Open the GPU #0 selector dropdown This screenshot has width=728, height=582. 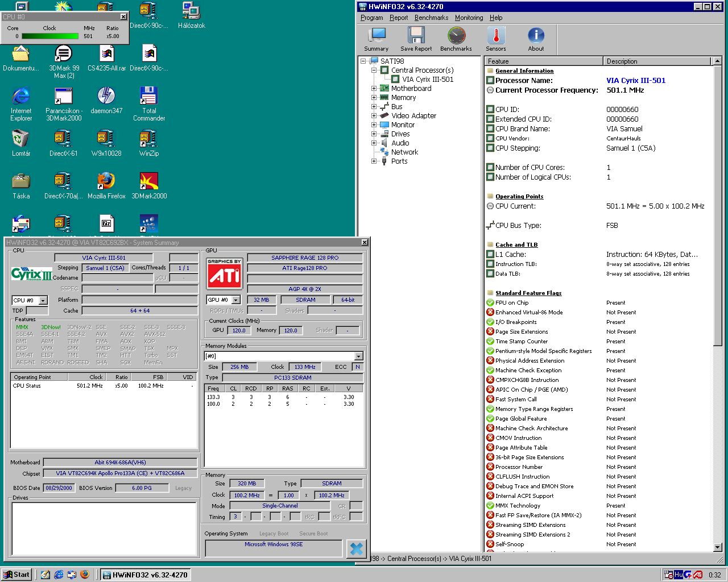coord(236,300)
